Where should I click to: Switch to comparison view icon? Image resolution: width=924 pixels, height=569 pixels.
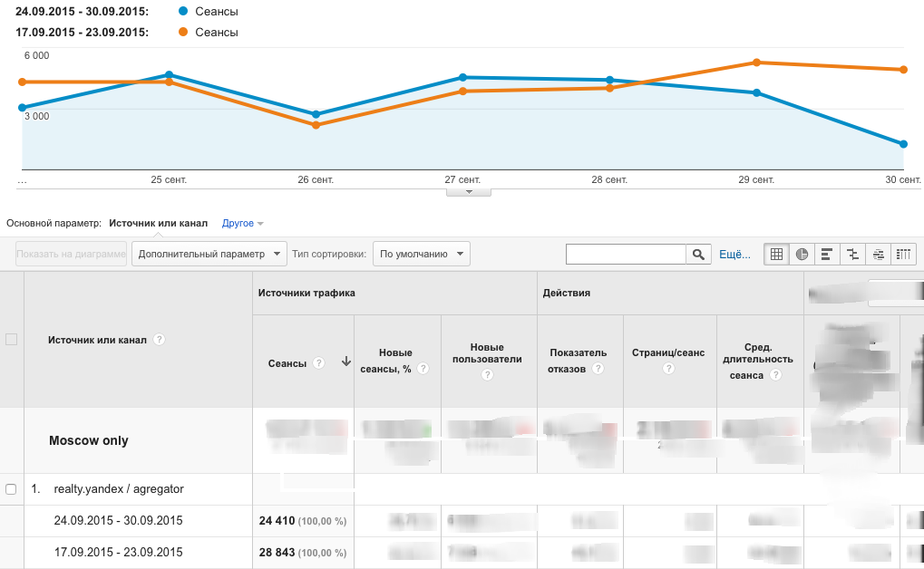click(852, 254)
